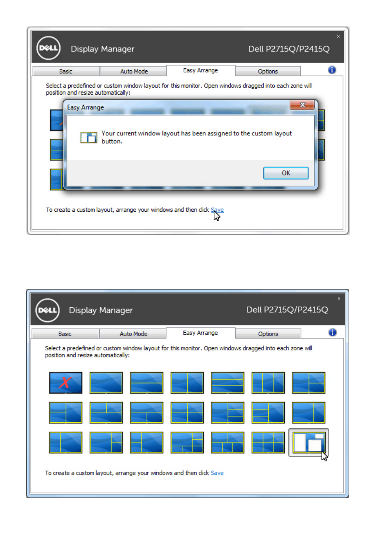This screenshot has height=556, width=392.
Task: Close the Easy Arrange message dialog
Action: pyautogui.click(x=302, y=105)
